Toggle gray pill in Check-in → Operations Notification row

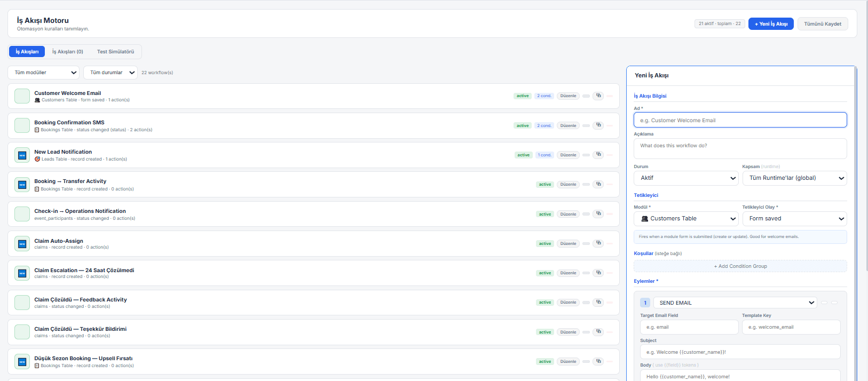586,214
